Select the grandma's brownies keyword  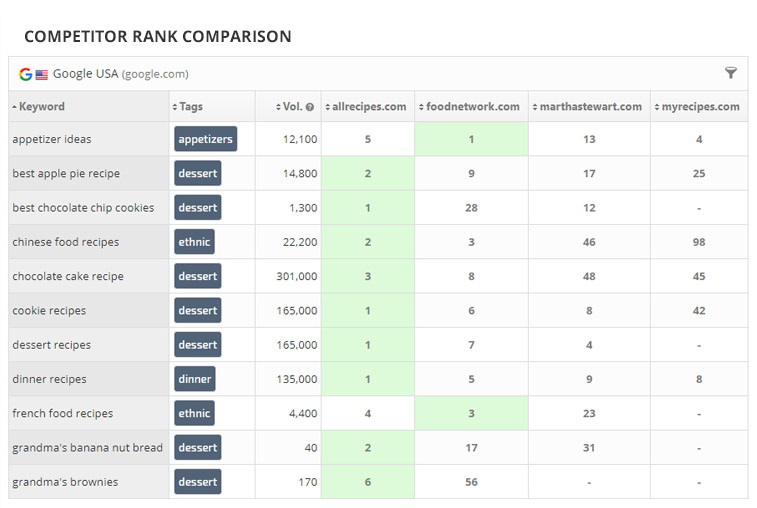[x=65, y=482]
